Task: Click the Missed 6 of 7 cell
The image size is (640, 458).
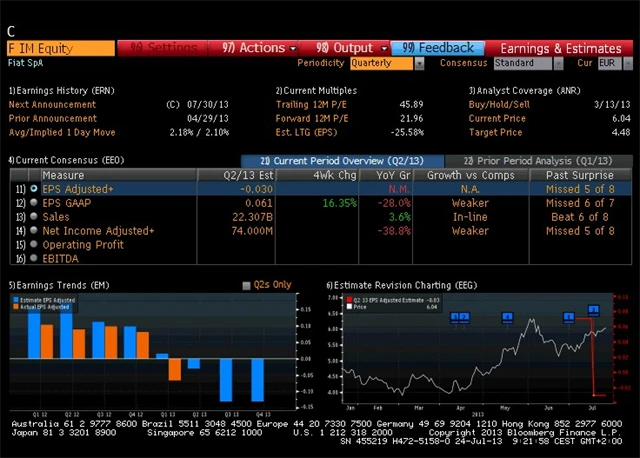Action: point(580,203)
